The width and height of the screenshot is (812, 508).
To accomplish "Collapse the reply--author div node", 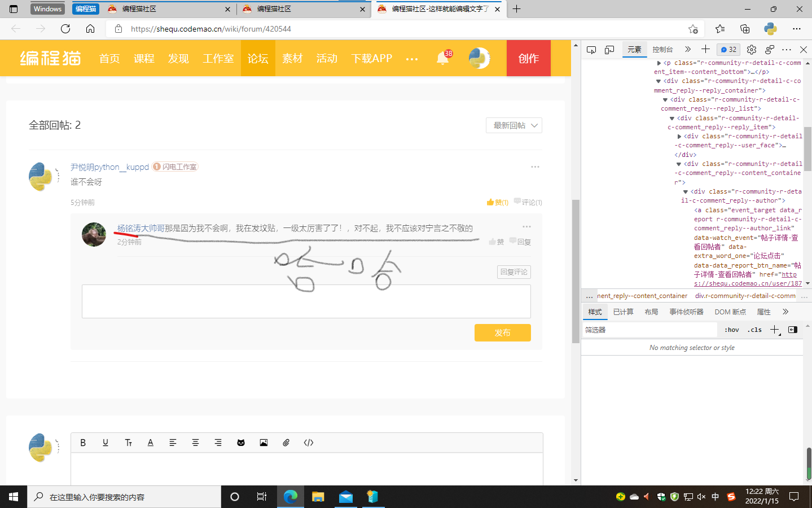I will coord(686,191).
